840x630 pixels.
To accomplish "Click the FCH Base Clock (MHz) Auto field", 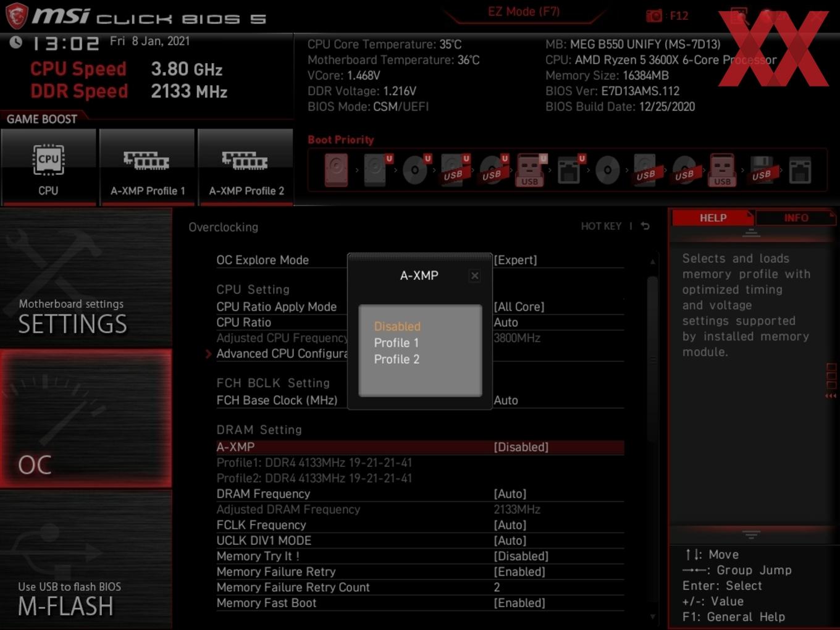I will (506, 400).
